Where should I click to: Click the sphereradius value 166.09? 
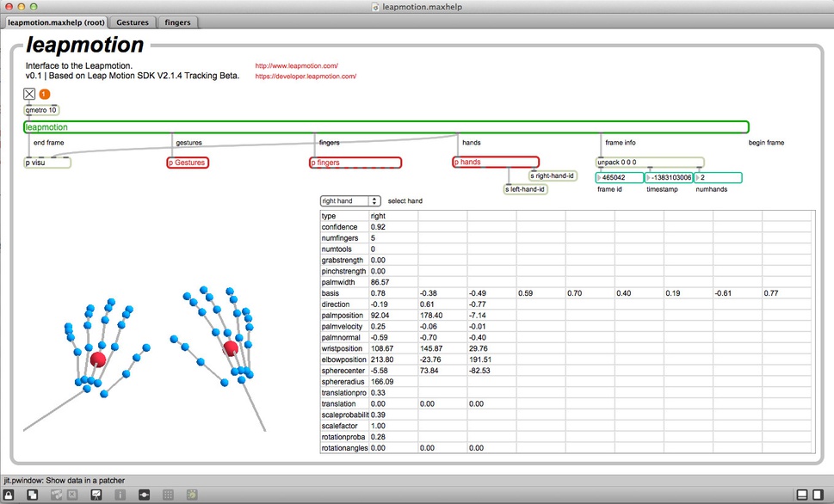(x=382, y=382)
